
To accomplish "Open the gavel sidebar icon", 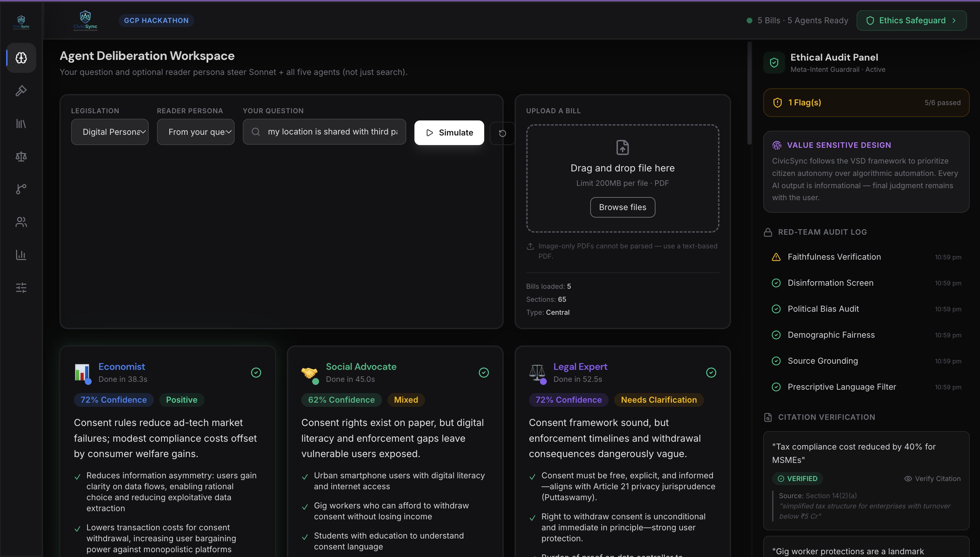I will tap(21, 91).
